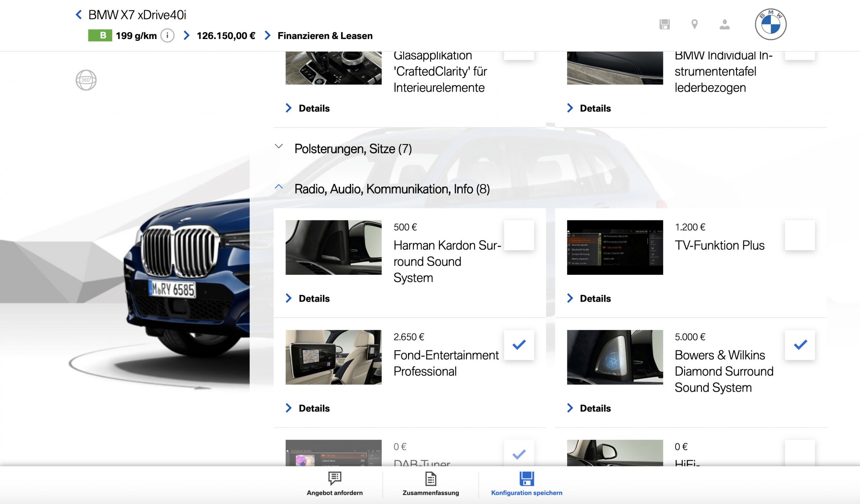Click the 2.650 € price text
This screenshot has width=860, height=504.
coord(409,337)
